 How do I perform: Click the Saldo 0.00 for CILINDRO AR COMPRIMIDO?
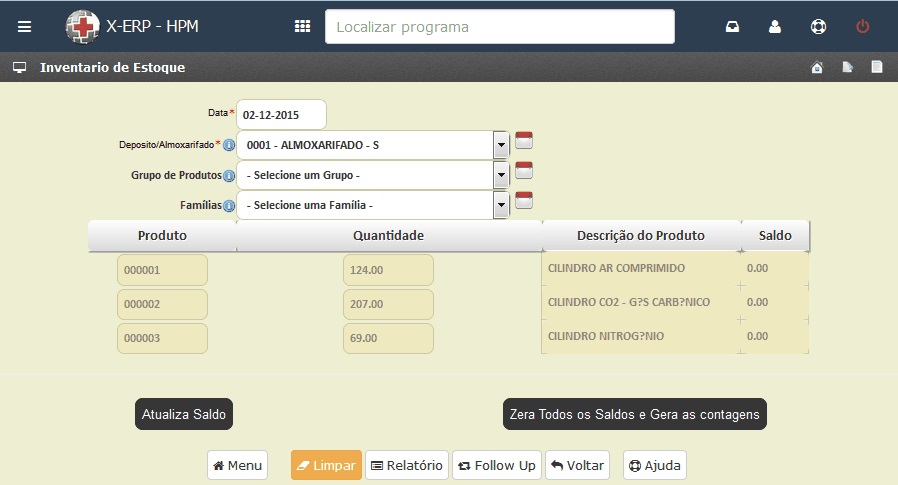point(774,268)
